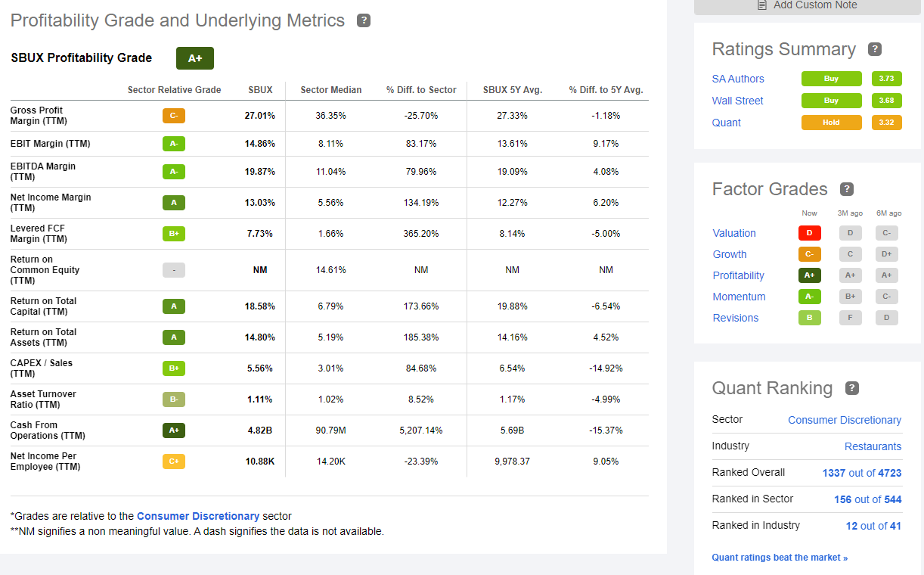924x575 pixels.
Task: Click the Momentum current A- grade badge
Action: pos(809,297)
